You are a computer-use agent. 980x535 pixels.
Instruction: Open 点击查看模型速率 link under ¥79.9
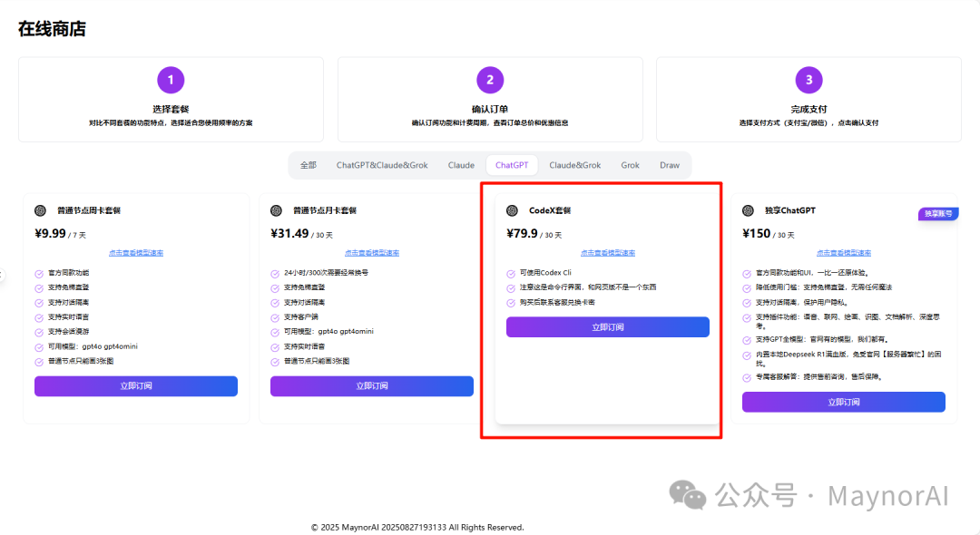[x=607, y=253]
